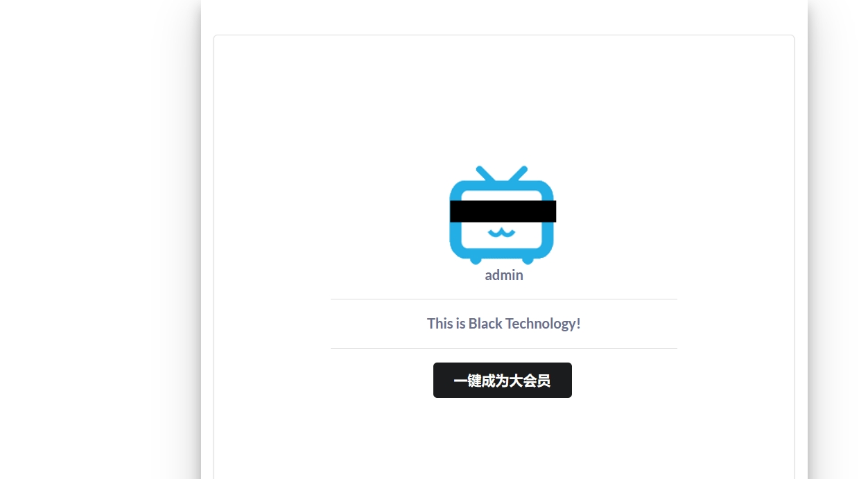Click the right foot of the TV icon
The image size is (868, 479).
pyautogui.click(x=528, y=261)
